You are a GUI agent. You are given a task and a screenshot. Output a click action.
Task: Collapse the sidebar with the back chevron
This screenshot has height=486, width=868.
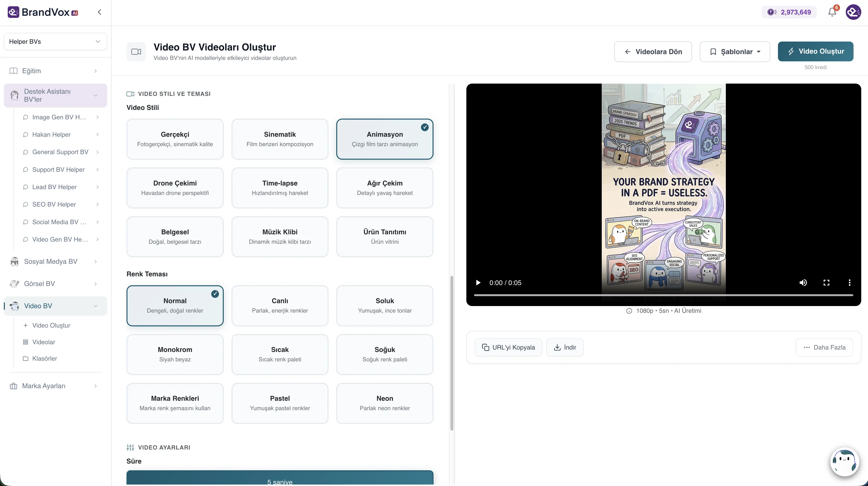pyautogui.click(x=99, y=12)
